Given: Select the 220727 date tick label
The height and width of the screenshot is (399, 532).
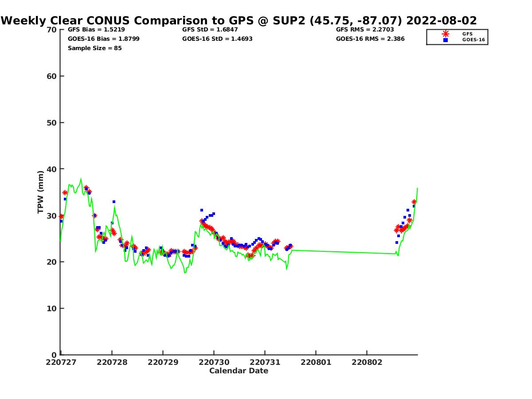Looking at the screenshot, I should point(61,362).
